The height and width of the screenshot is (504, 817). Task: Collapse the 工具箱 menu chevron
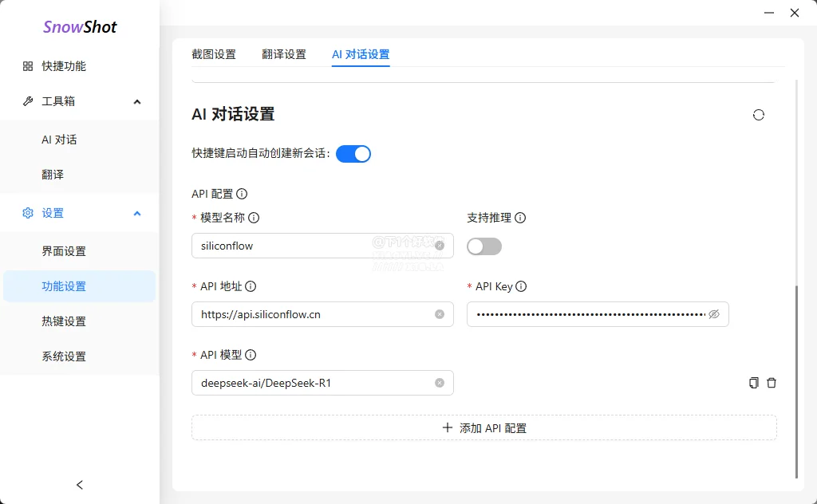(137, 101)
